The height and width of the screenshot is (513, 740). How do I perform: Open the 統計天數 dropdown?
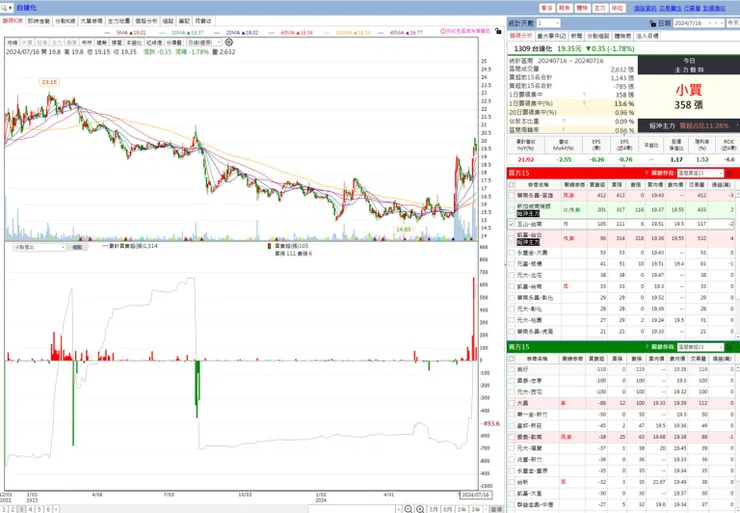(548, 23)
